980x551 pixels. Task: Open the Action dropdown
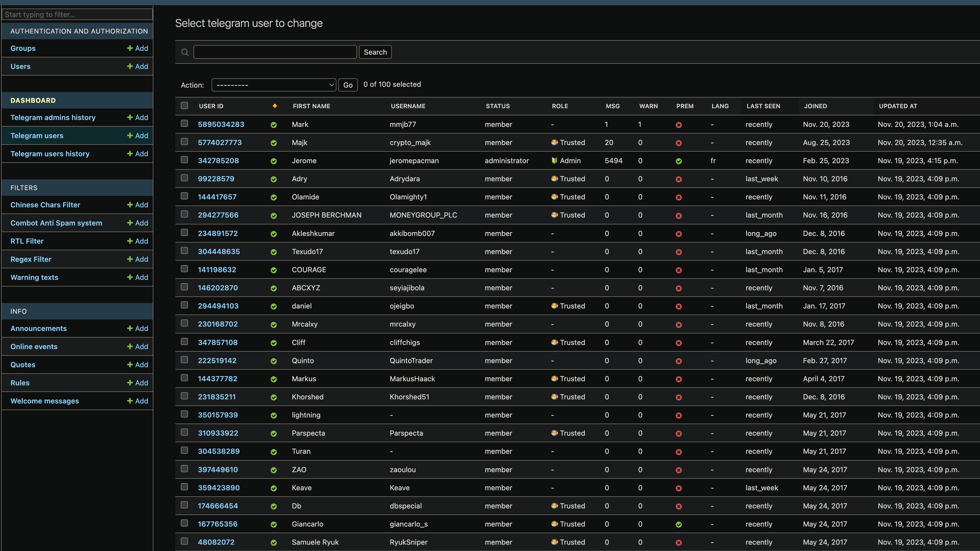click(x=274, y=85)
